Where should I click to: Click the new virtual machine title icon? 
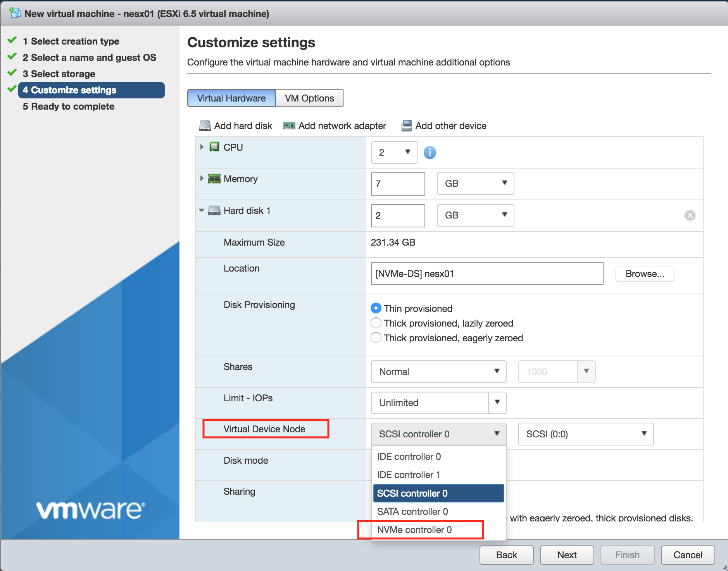pos(15,13)
